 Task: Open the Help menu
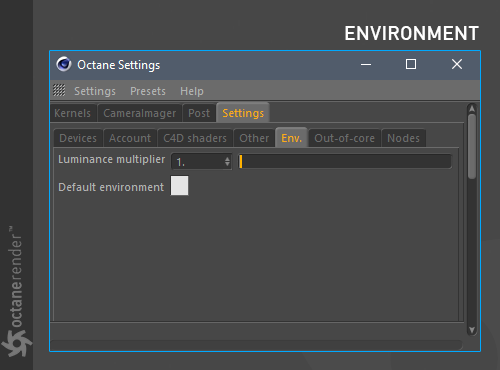[x=192, y=91]
